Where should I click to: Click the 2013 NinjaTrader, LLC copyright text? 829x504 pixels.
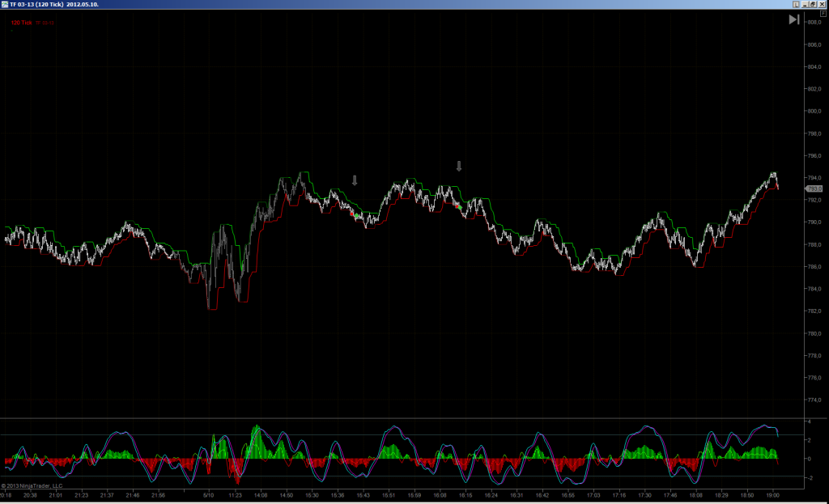click(x=32, y=485)
